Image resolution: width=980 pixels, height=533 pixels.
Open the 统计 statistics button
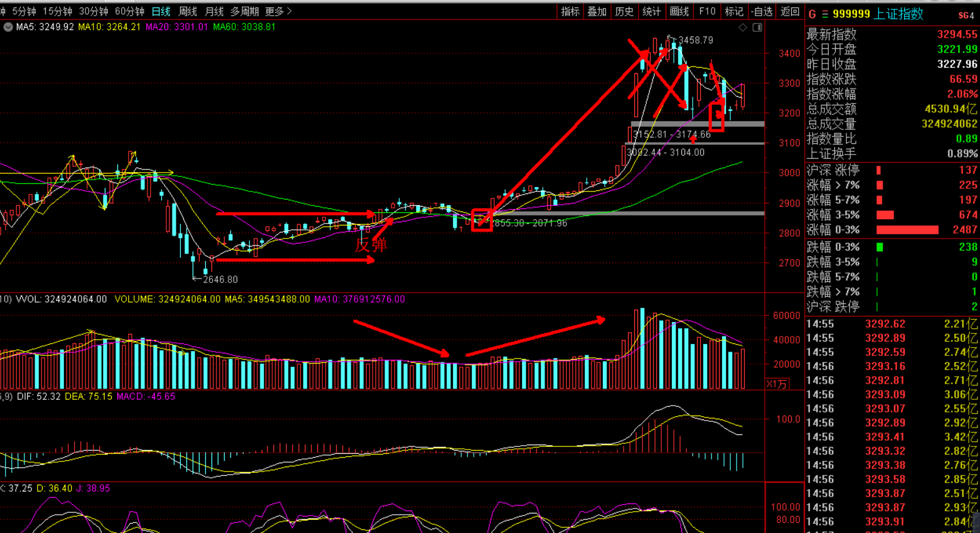click(651, 11)
